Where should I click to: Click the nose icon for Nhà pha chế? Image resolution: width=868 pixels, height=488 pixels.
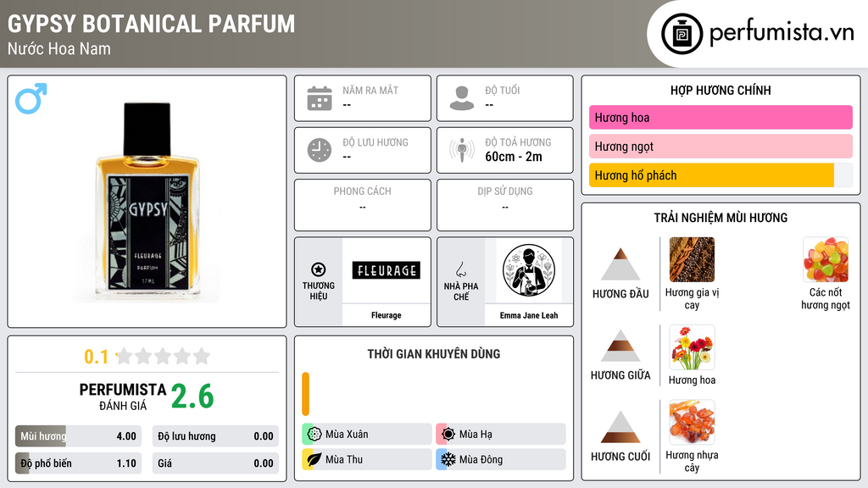460,269
